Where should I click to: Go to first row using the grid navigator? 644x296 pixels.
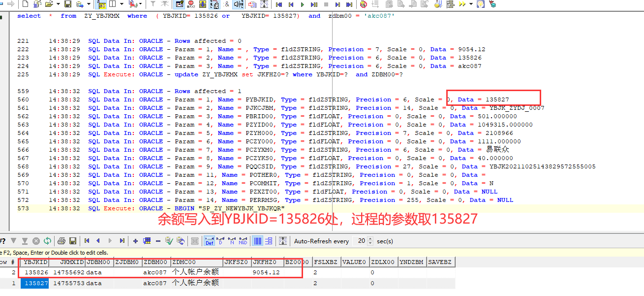pos(87,241)
